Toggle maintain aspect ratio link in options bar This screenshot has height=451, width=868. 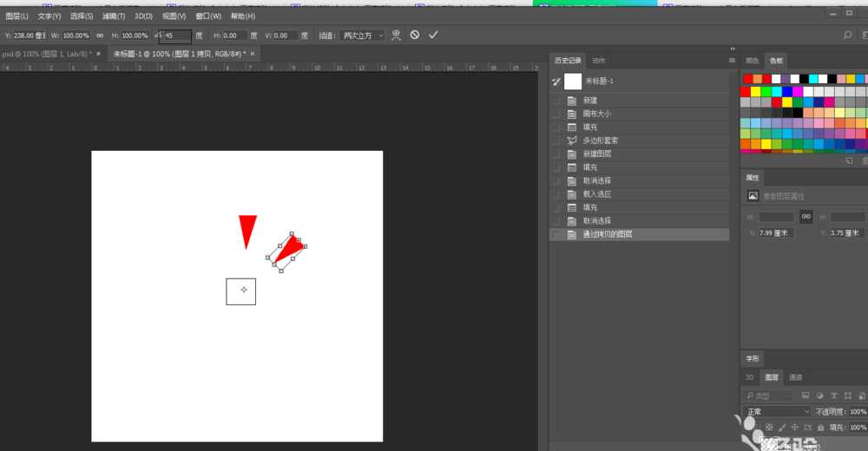pyautogui.click(x=100, y=36)
